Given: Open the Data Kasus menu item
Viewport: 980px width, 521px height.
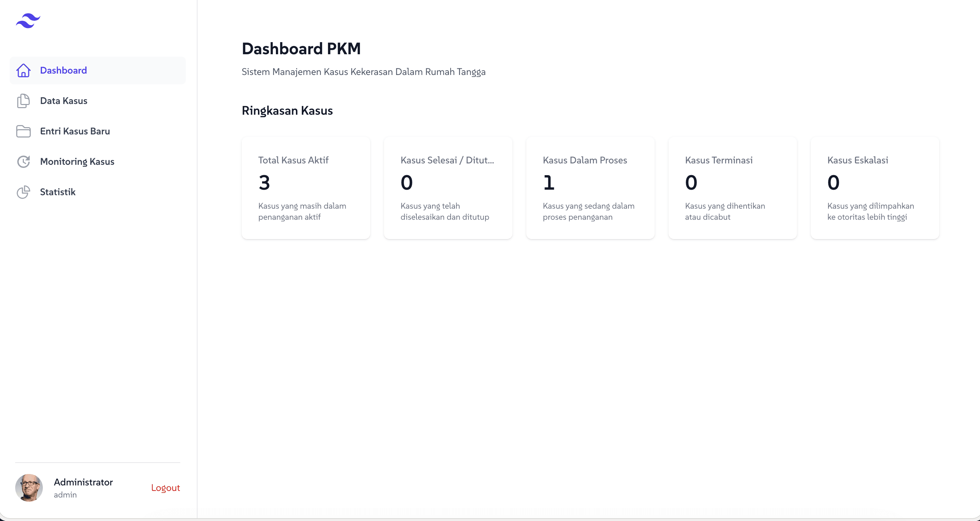Looking at the screenshot, I should pos(98,101).
